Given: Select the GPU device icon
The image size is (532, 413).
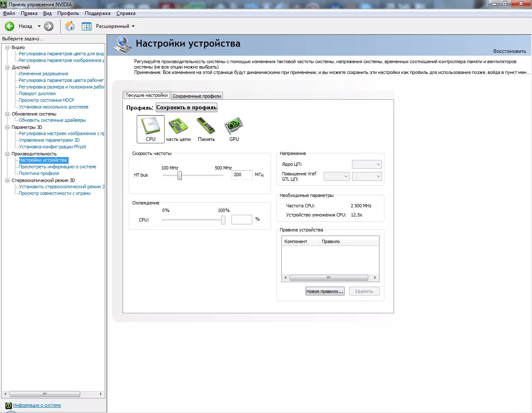Looking at the screenshot, I should click(x=234, y=129).
